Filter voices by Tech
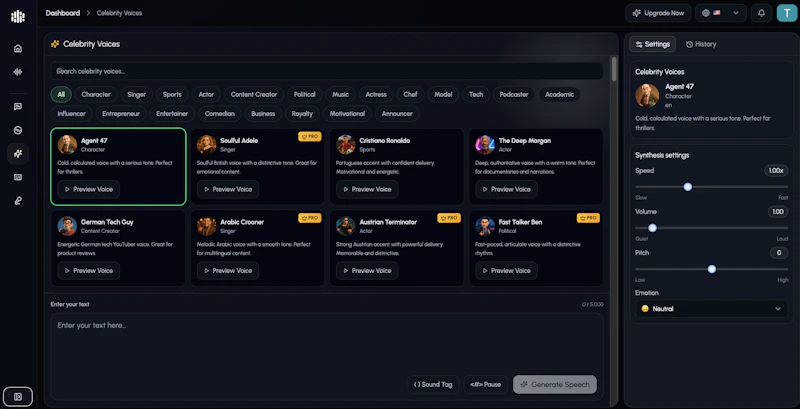800x409 pixels. (x=476, y=94)
